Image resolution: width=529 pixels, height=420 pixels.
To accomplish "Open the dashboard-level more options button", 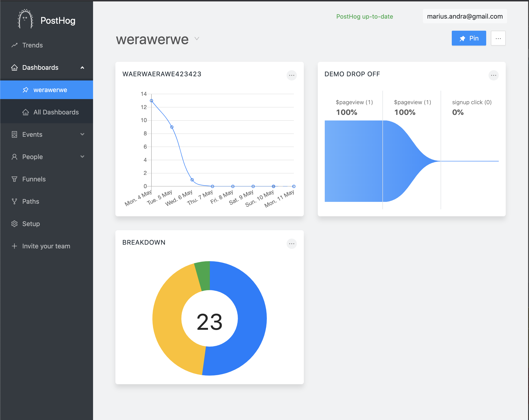I will [x=498, y=38].
